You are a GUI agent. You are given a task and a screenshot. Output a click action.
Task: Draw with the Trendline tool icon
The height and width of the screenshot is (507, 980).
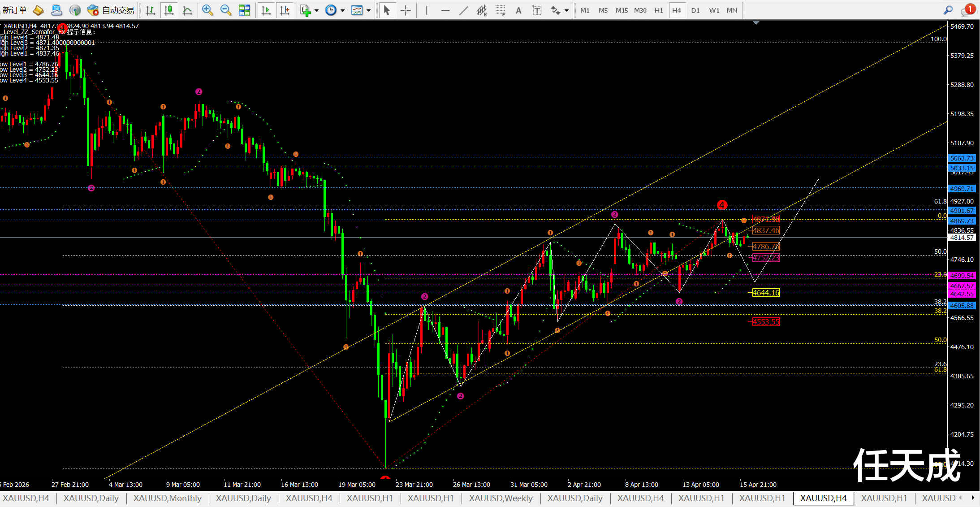(x=464, y=10)
